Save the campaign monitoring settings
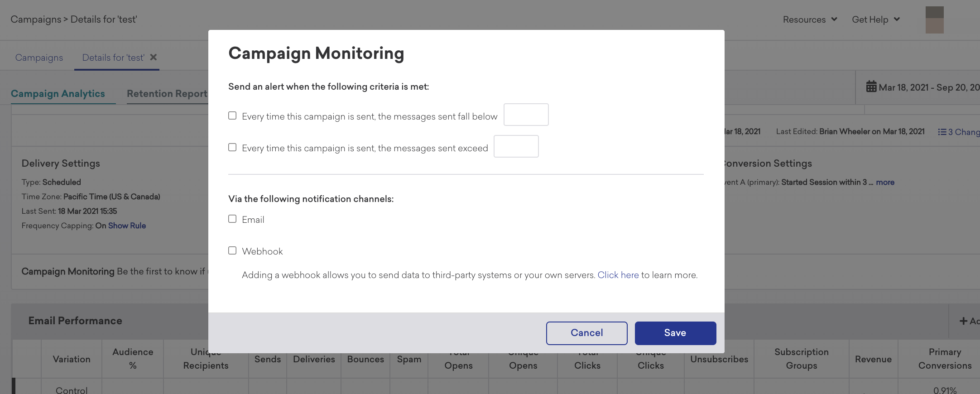Viewport: 980px width, 394px height. tap(675, 333)
